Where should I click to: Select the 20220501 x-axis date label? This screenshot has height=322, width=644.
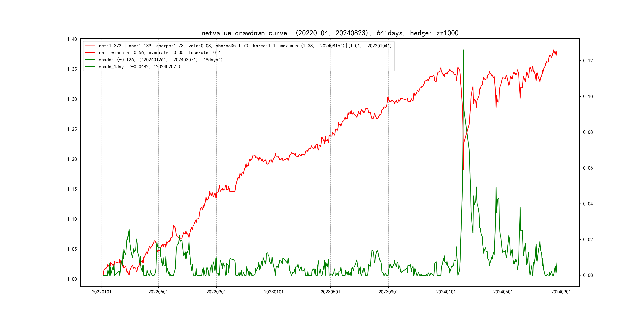(x=158, y=292)
